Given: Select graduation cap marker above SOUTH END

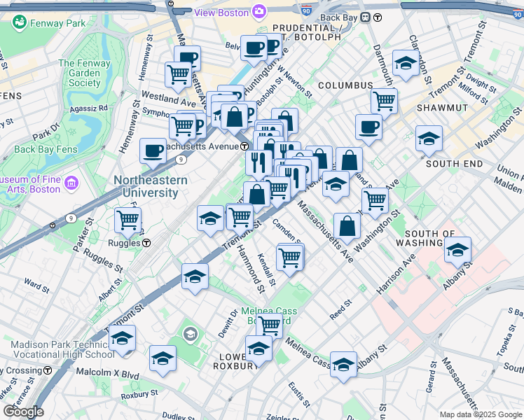Looking at the screenshot, I should (x=429, y=141).
